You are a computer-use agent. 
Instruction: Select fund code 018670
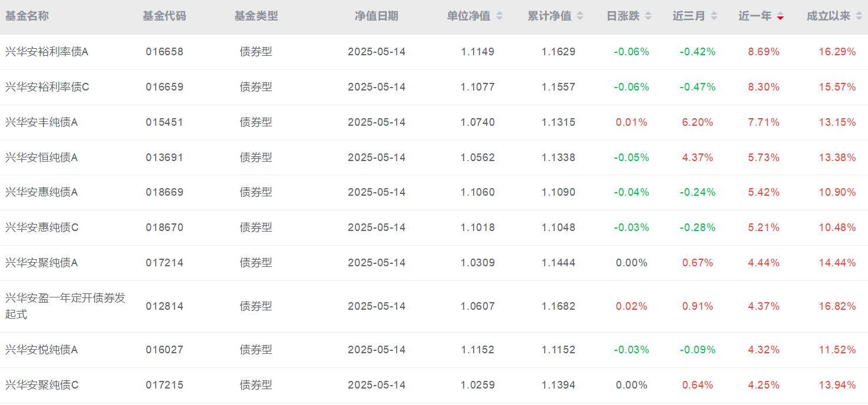[165, 227]
